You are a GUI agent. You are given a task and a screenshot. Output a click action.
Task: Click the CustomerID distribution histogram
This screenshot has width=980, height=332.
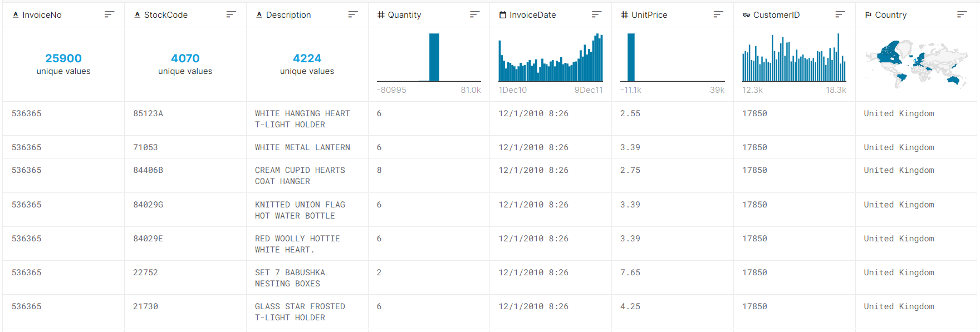[x=793, y=60]
